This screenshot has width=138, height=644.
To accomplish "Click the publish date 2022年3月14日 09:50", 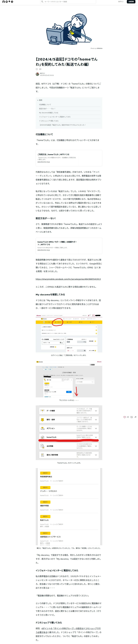I will coord(47,75).
